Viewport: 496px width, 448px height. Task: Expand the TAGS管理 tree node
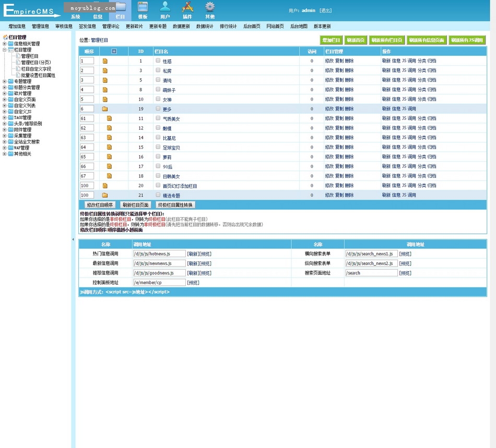click(4, 117)
